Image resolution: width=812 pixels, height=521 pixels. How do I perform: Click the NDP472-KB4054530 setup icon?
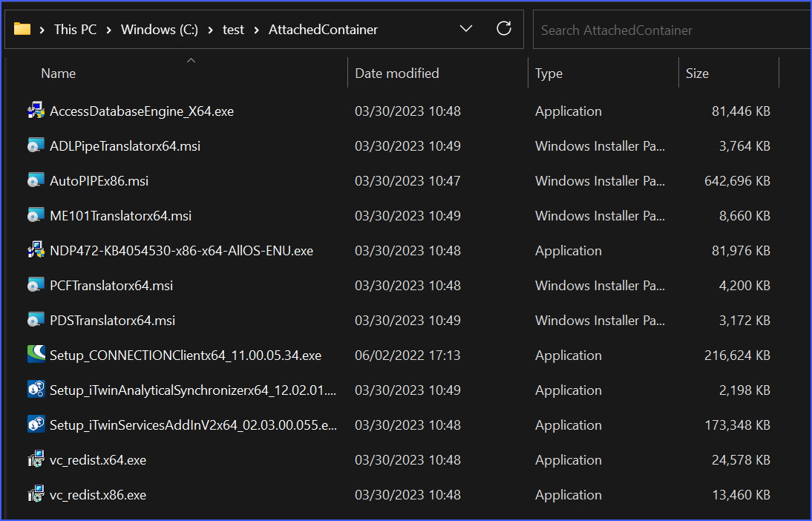tap(36, 250)
